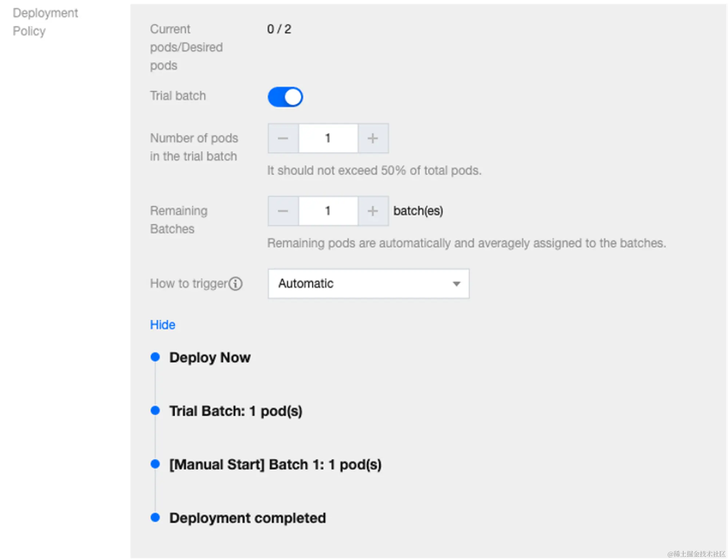The height and width of the screenshot is (560, 728).
Task: Click the Deployment completed timeline dot
Action: coord(155,517)
